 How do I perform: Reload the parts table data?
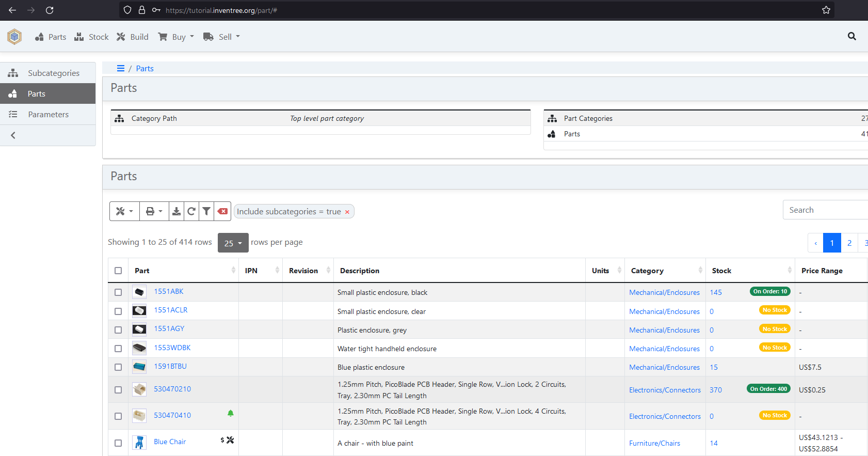[x=191, y=211]
